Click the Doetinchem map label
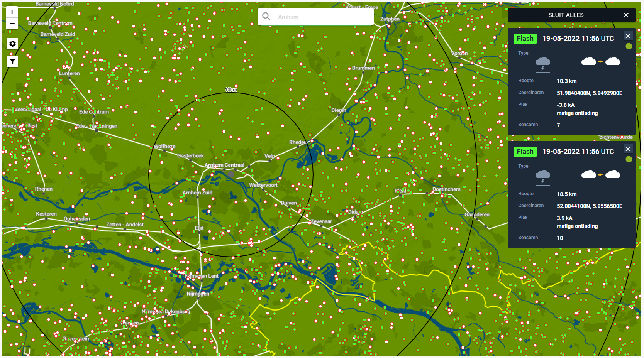This screenshot has height=358, width=644. 446,189
